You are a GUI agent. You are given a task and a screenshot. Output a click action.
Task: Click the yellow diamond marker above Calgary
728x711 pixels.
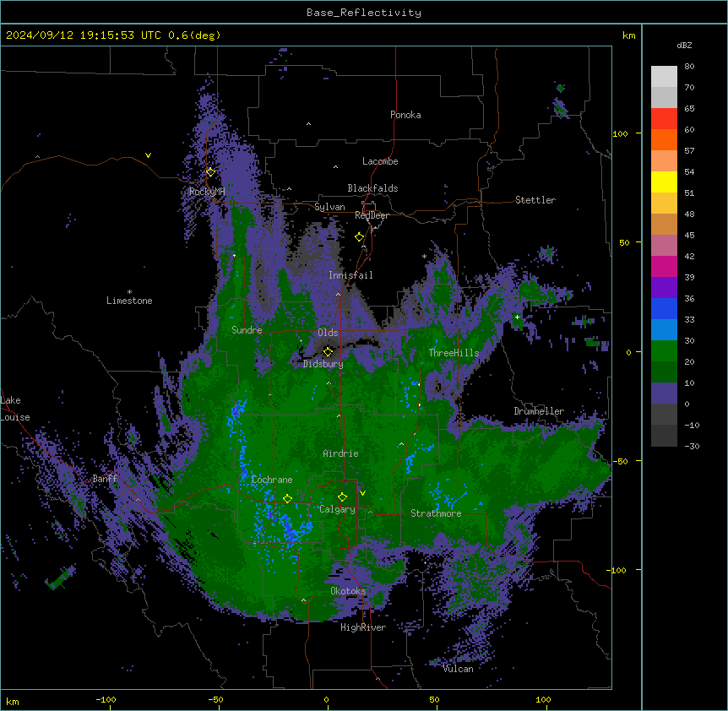[342, 497]
